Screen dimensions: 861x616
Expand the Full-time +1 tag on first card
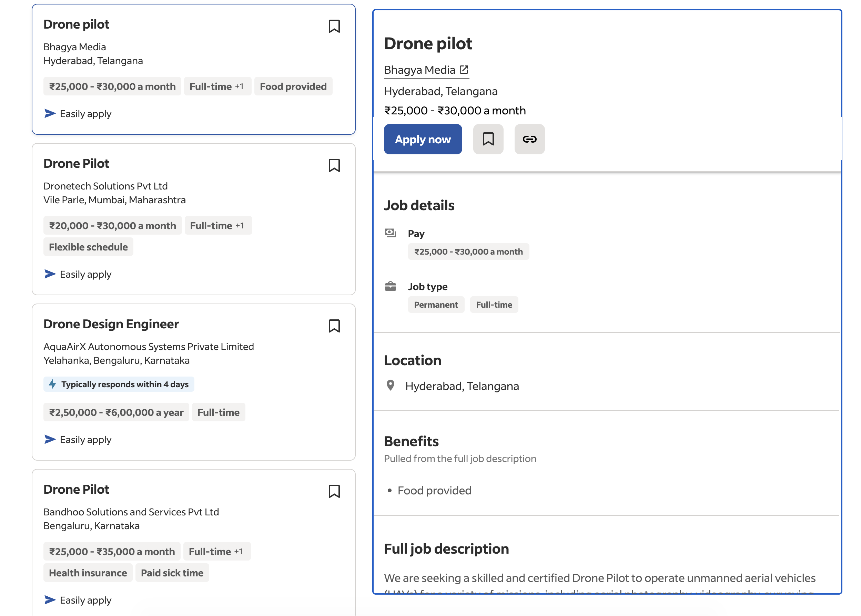click(217, 86)
